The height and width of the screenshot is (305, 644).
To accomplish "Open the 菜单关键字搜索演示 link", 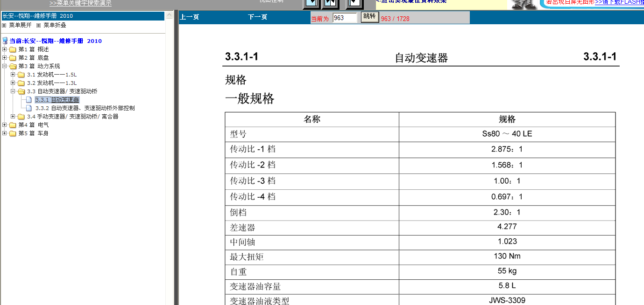I will [x=80, y=3].
